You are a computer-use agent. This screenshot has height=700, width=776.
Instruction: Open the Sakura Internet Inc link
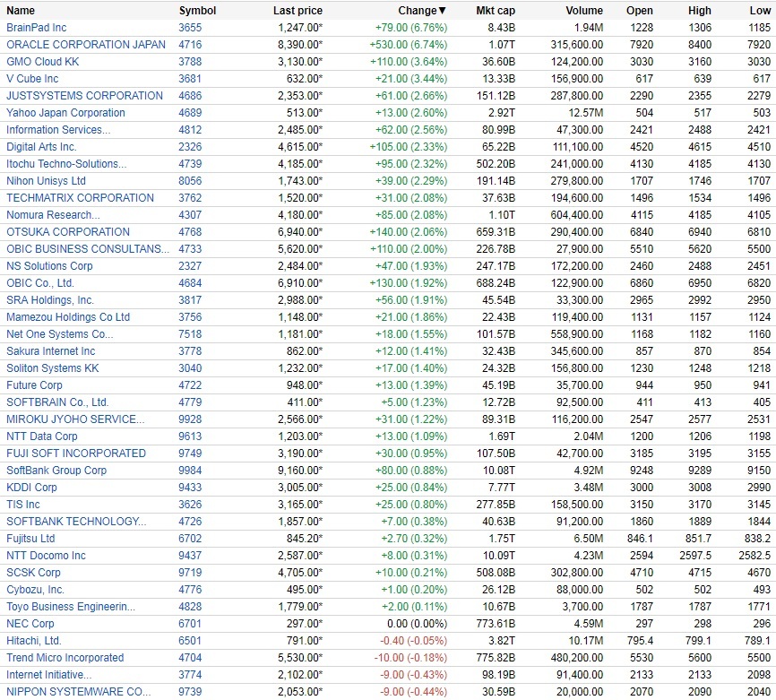pyautogui.click(x=50, y=351)
